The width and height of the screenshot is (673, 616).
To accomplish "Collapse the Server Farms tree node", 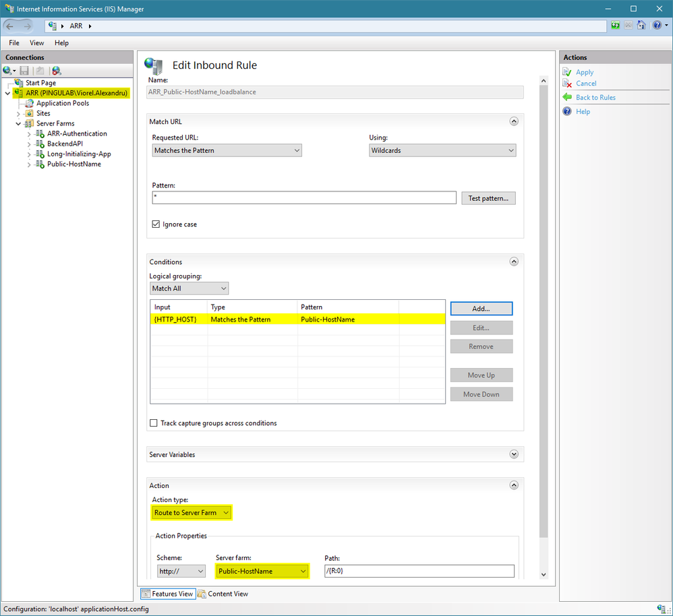I will pyautogui.click(x=18, y=123).
